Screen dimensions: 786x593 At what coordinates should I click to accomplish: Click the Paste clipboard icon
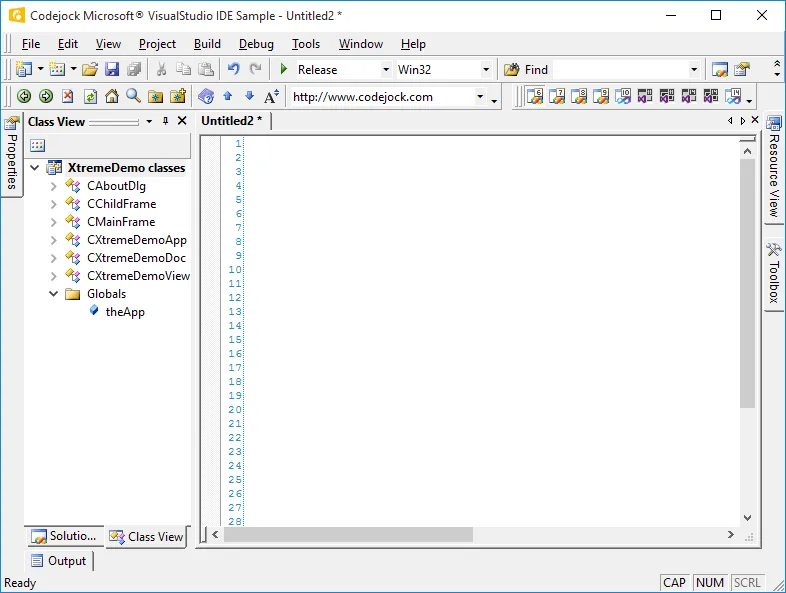coord(206,69)
